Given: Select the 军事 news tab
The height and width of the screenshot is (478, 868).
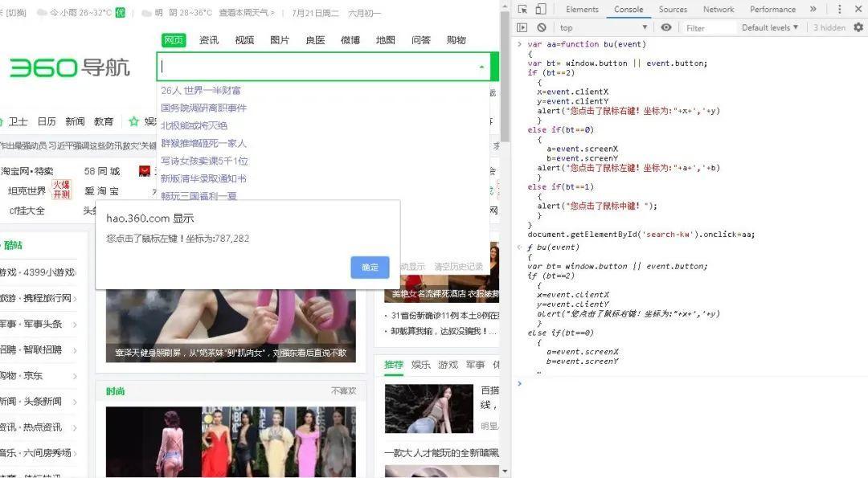Looking at the screenshot, I should pyautogui.click(x=475, y=365).
